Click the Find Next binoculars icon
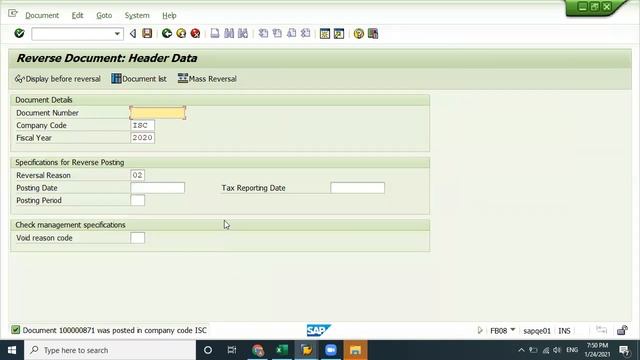 click(243, 33)
